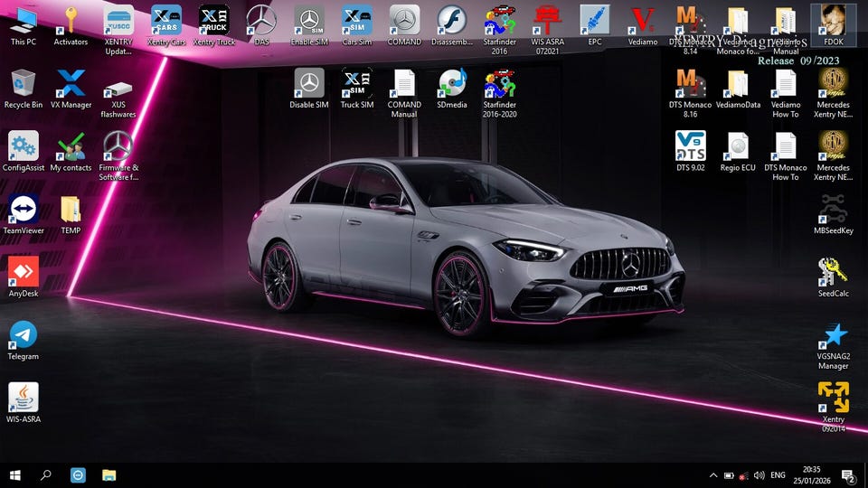868x488 pixels.
Task: Open Starfinder 2016 shortcut
Action: pyautogui.click(x=499, y=30)
